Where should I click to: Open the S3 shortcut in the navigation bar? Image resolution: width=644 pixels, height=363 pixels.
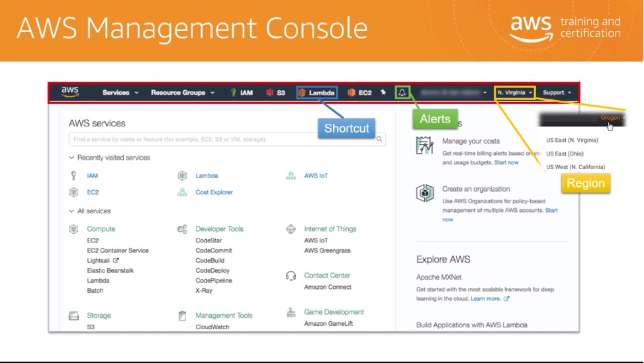point(275,93)
